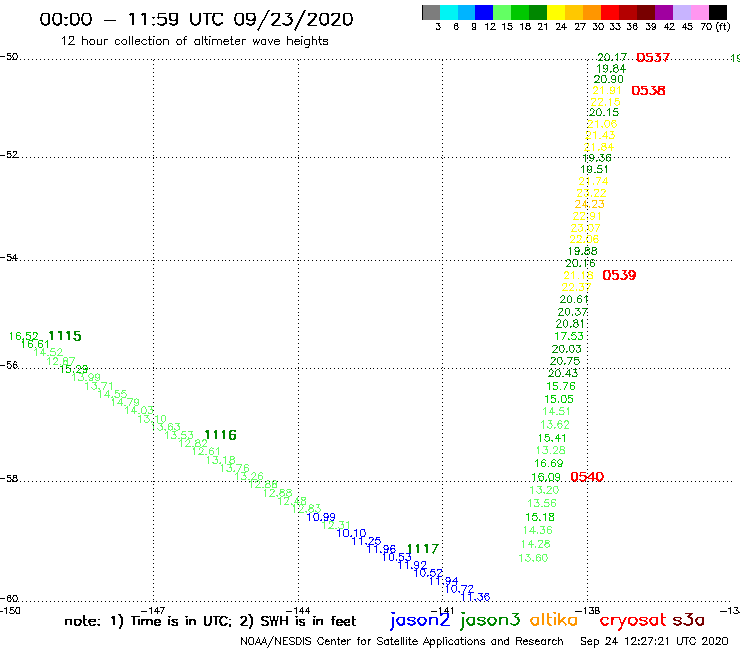740x650 pixels.
Task: Click the green time label 1115
Action: (65, 336)
